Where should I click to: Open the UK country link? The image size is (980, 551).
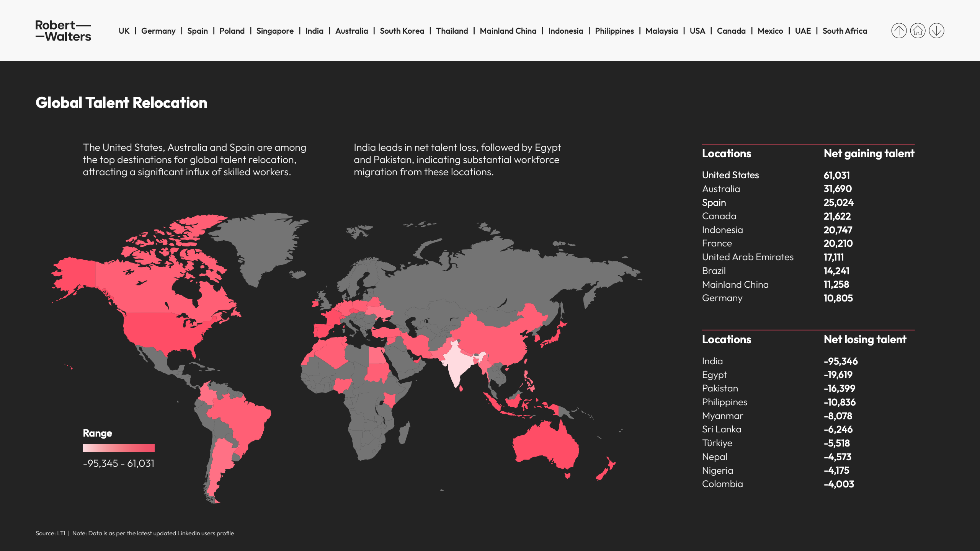[x=124, y=31]
